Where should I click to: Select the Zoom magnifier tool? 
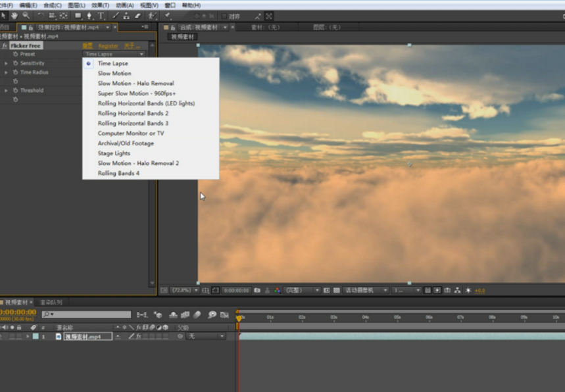tap(26, 16)
